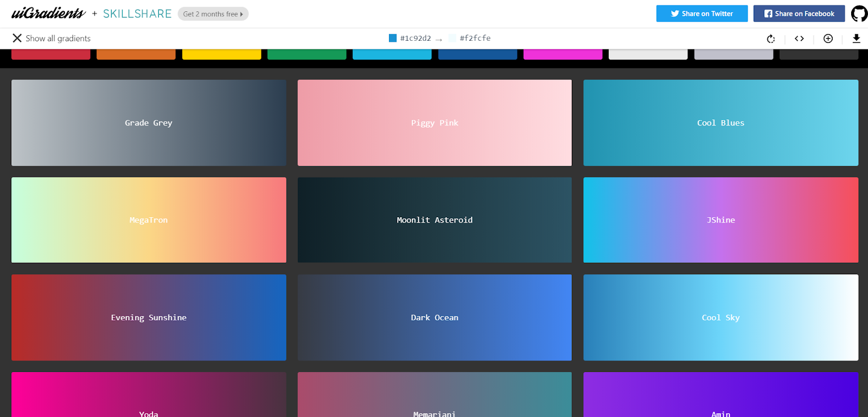This screenshot has height=417, width=868.
Task: Select the JShine gradient
Action: [721, 220]
